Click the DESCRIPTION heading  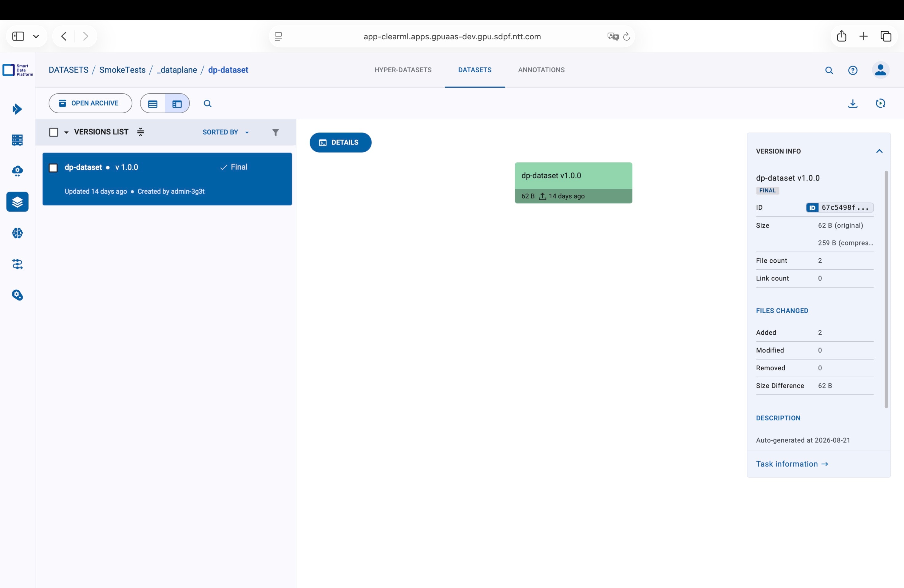778,418
